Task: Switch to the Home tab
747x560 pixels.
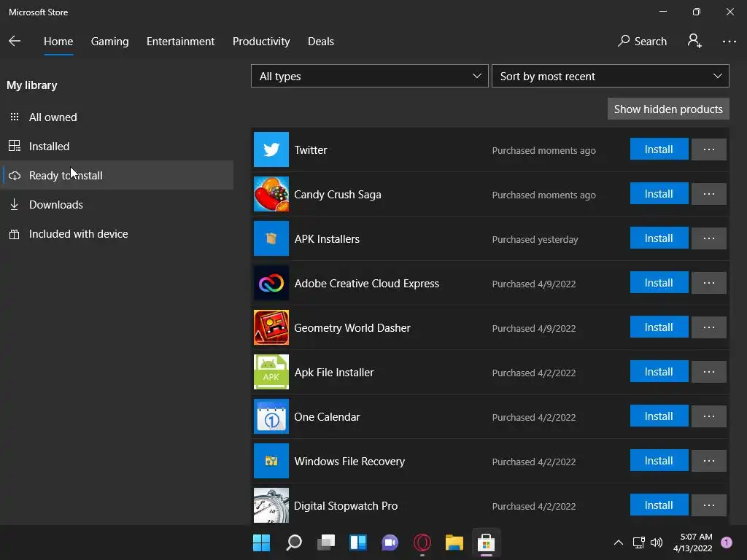Action: point(58,42)
